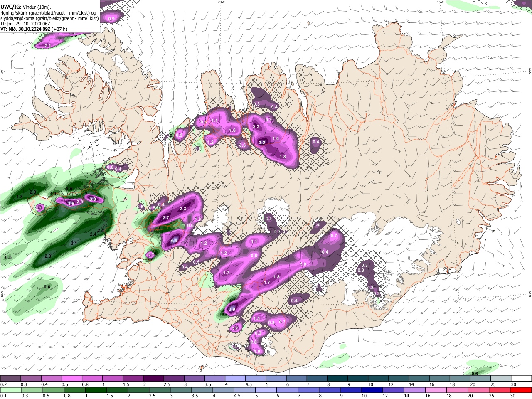Select the darkest purple swatch labeled 2 in the snow legend
This screenshot has height=399, width=532.
tap(154, 379)
